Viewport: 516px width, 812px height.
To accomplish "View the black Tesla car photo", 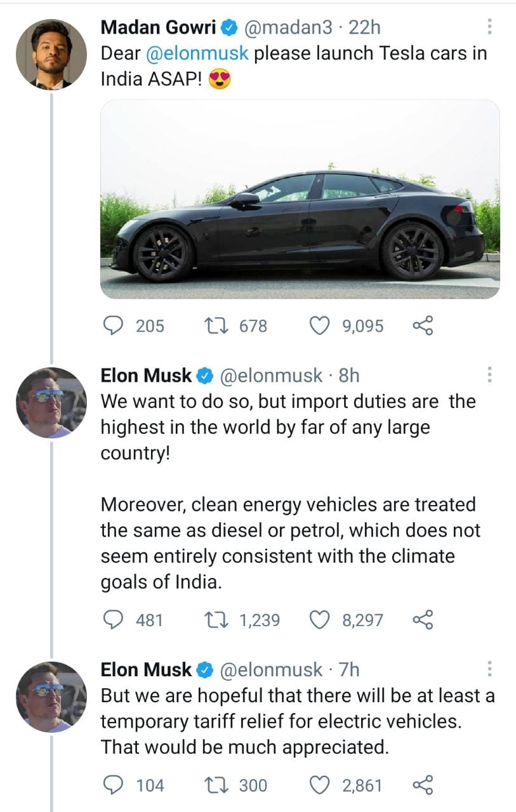I will tap(300, 199).
